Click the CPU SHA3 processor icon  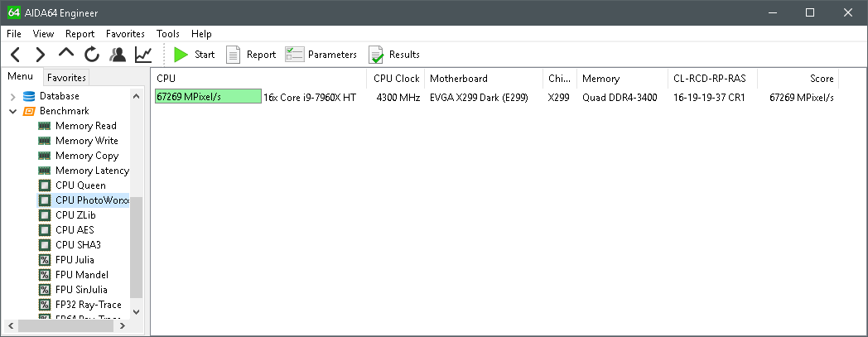[x=44, y=245]
